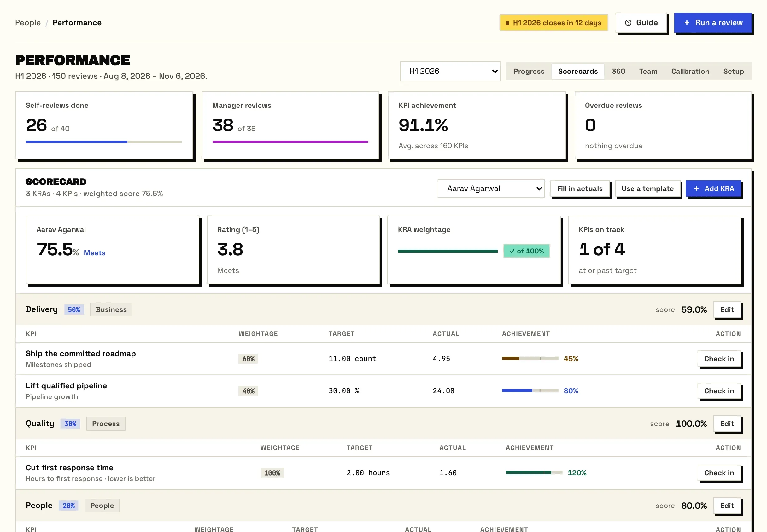Click the help icon in Guide button

click(628, 23)
